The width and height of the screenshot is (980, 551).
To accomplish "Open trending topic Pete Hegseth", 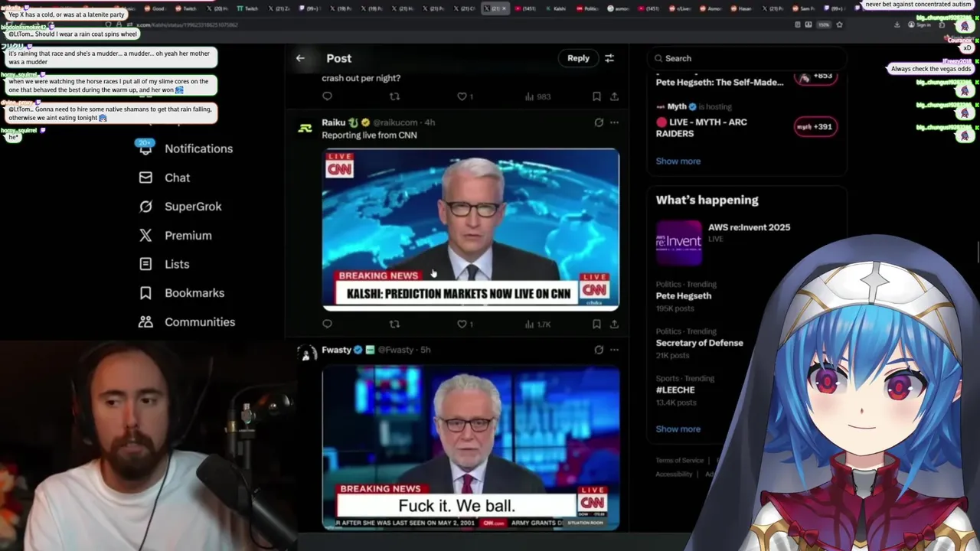I will [x=684, y=295].
